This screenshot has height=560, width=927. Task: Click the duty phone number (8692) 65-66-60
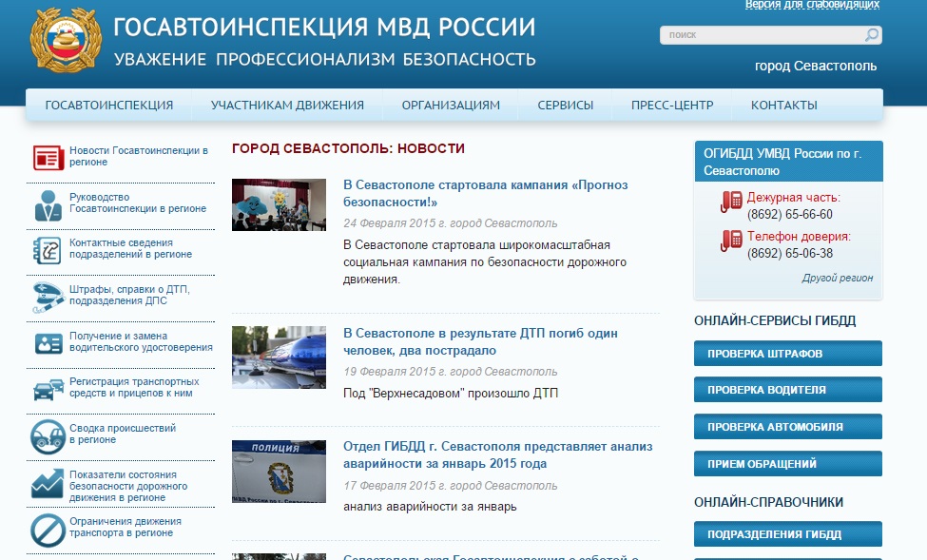tap(790, 214)
